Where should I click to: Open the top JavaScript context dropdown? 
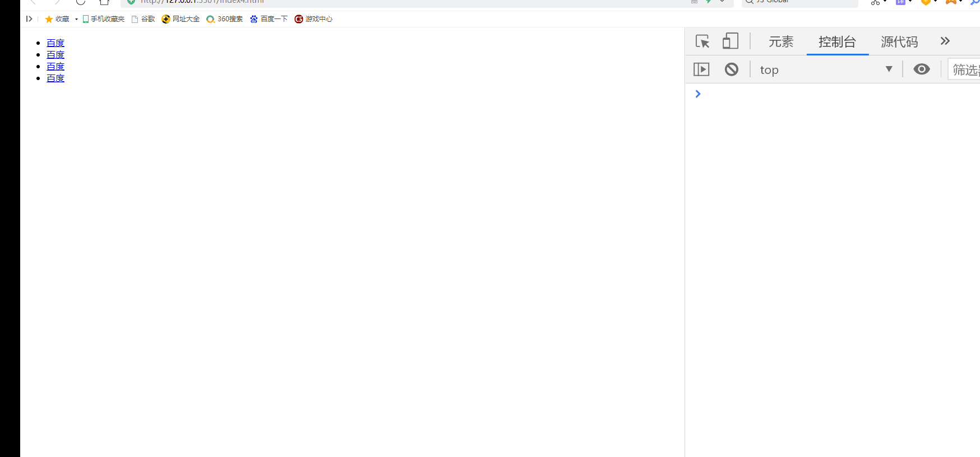pos(826,69)
